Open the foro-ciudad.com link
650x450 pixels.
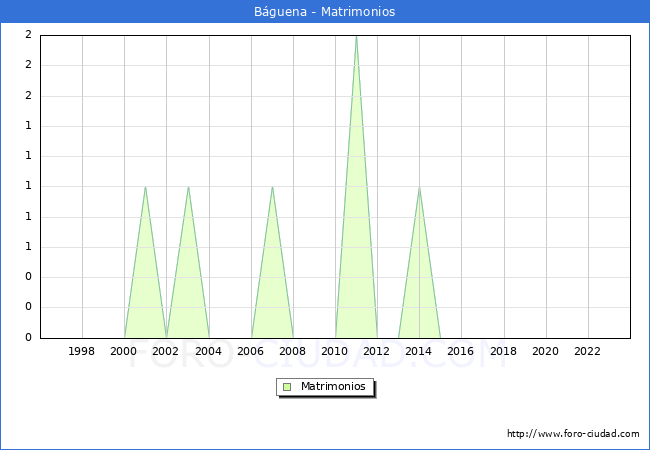tap(573, 434)
